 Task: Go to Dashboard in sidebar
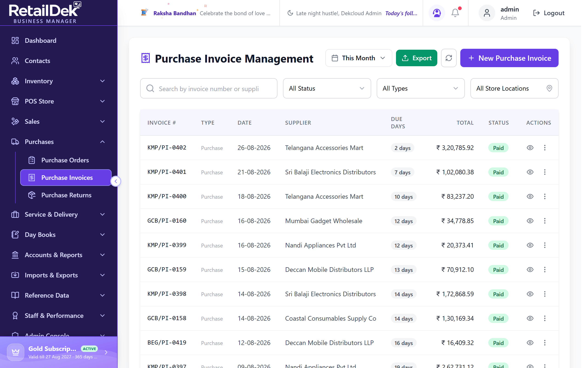pos(59,40)
